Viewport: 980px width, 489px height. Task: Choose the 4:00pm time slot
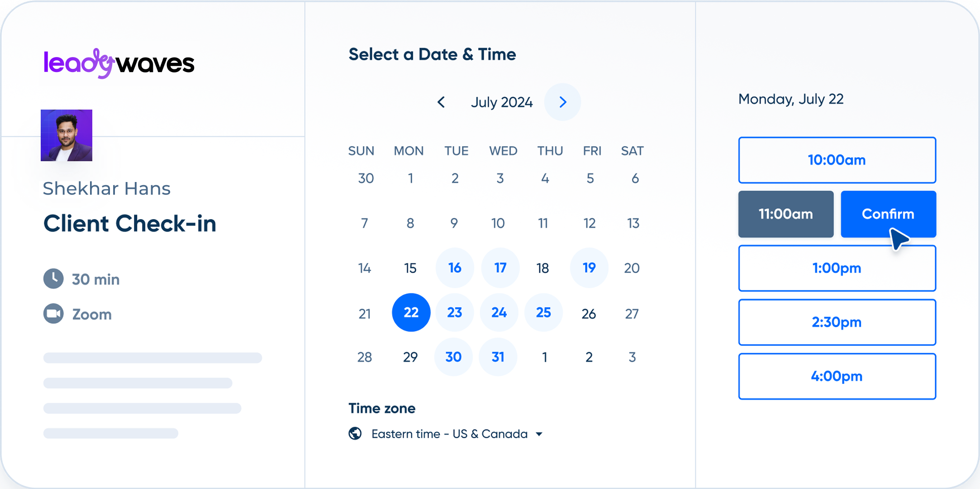837,376
